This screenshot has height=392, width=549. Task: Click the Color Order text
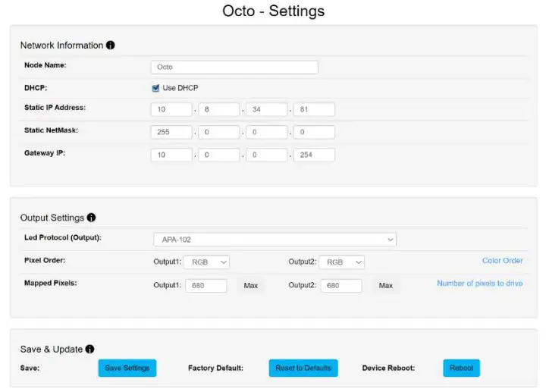click(x=503, y=261)
